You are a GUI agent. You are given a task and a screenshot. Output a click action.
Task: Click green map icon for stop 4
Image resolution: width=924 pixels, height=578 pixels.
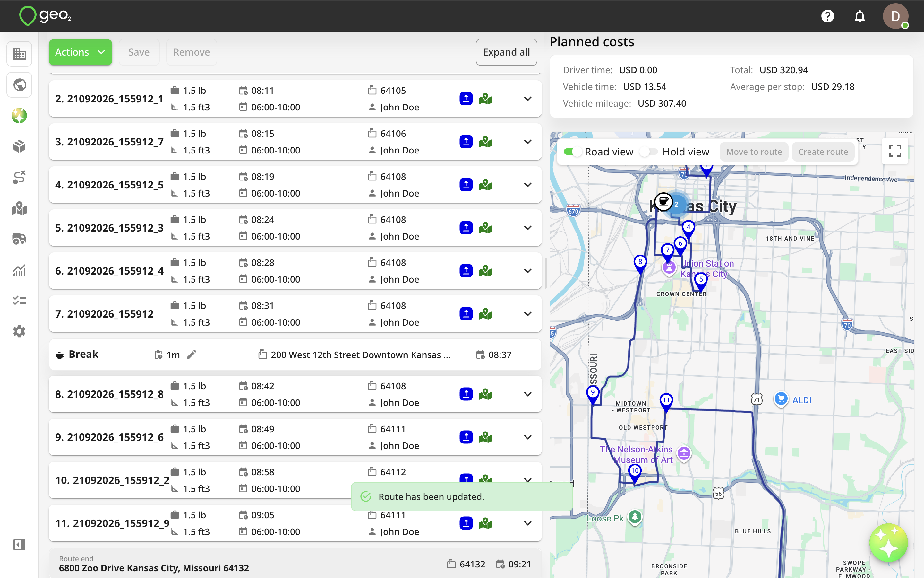pyautogui.click(x=485, y=185)
